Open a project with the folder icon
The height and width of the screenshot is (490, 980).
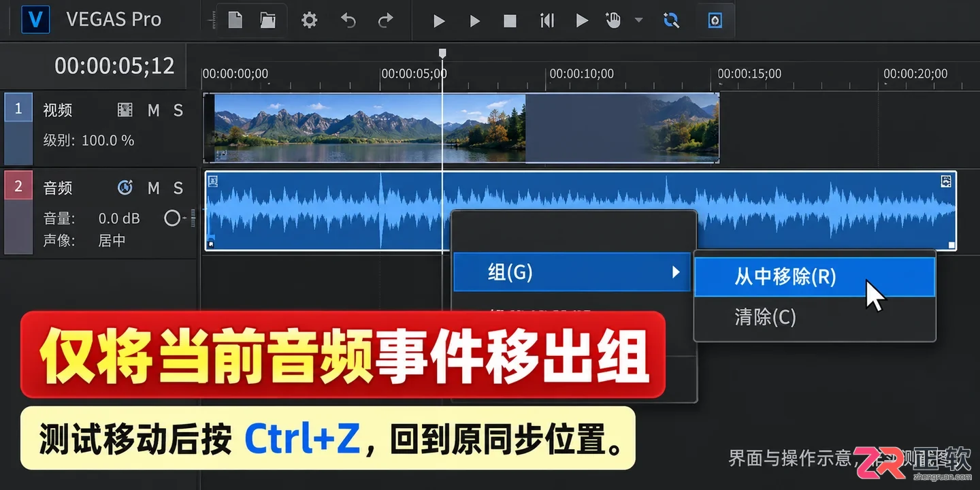[268, 20]
